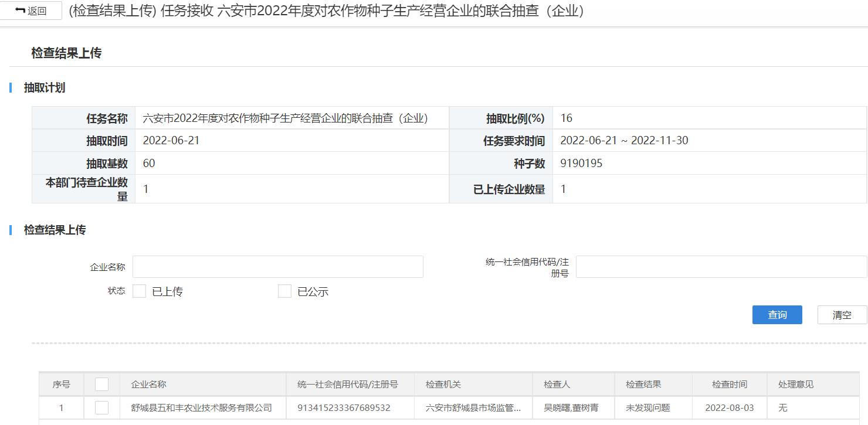The image size is (868, 425).
Task: Tick the 已公示 status checkbox
Action: (x=284, y=291)
